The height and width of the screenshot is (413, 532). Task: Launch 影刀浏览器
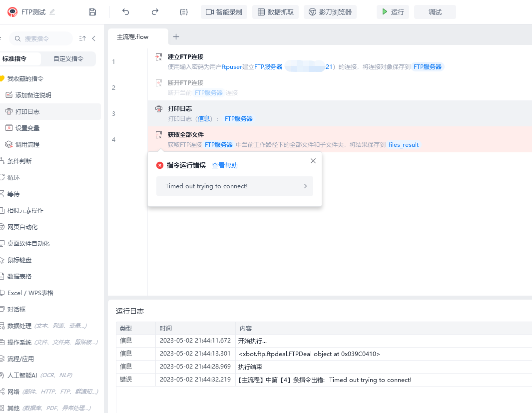coord(330,12)
